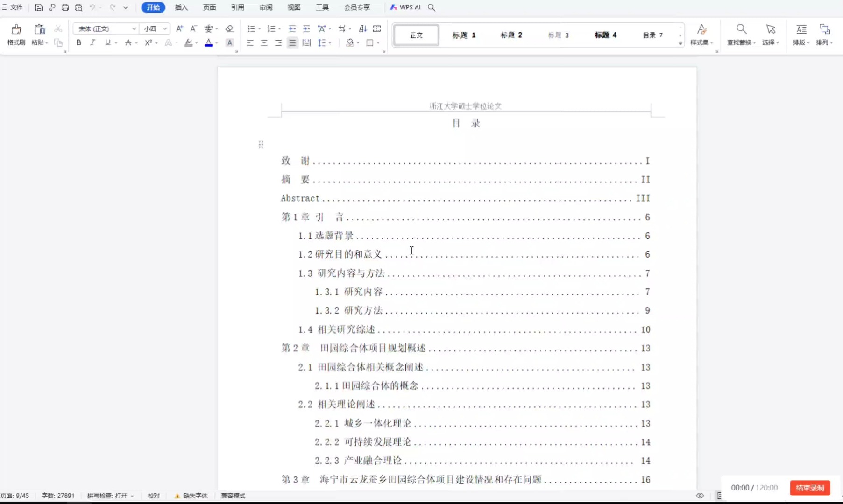Expand the numbered list dropdown
Viewport: 843px width, 504px height.
(x=280, y=29)
